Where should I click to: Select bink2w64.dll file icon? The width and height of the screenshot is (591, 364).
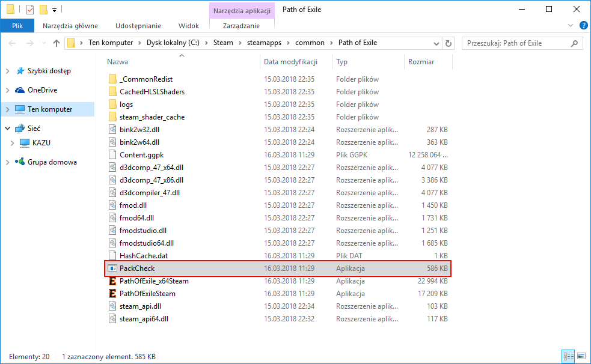coord(112,142)
